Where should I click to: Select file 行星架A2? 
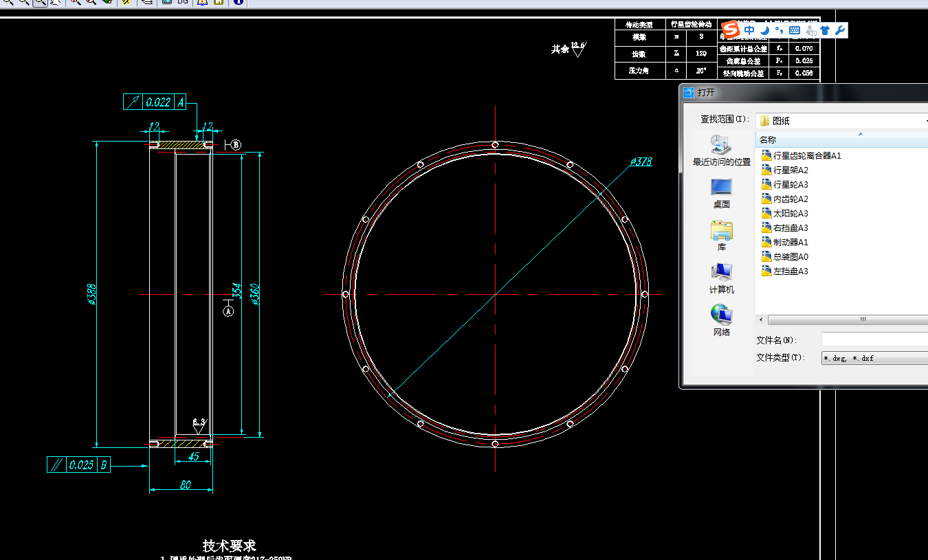click(785, 170)
